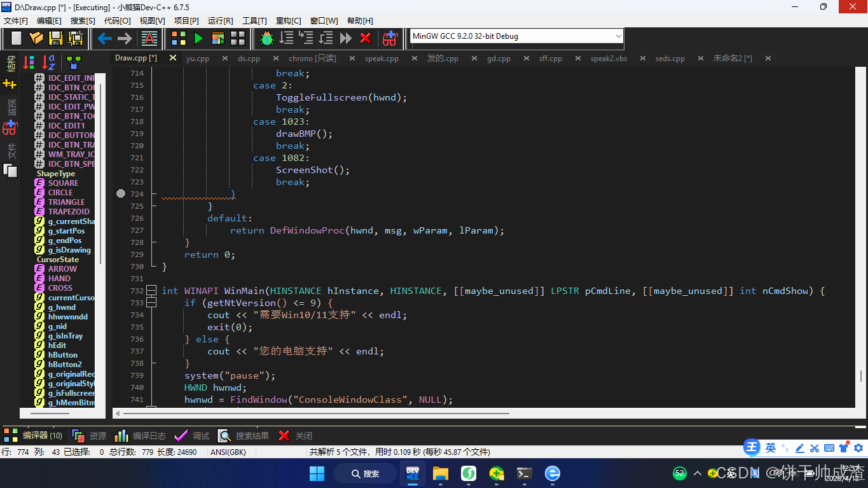Navigate forward with the gray right arrow
The image size is (868, 488).
125,38
